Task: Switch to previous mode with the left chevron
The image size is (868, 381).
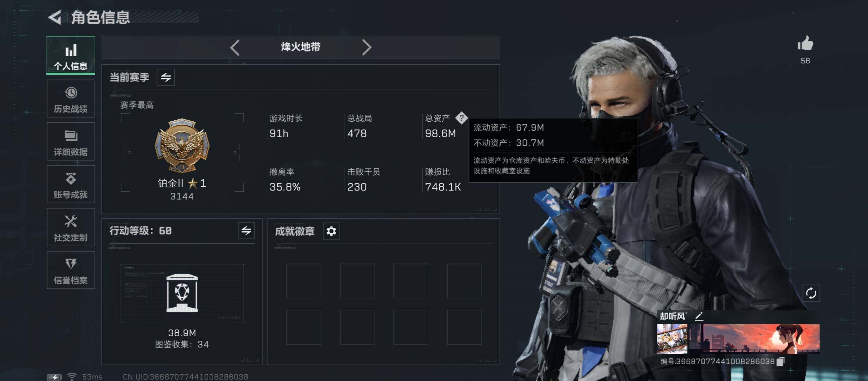Action: 235,47
